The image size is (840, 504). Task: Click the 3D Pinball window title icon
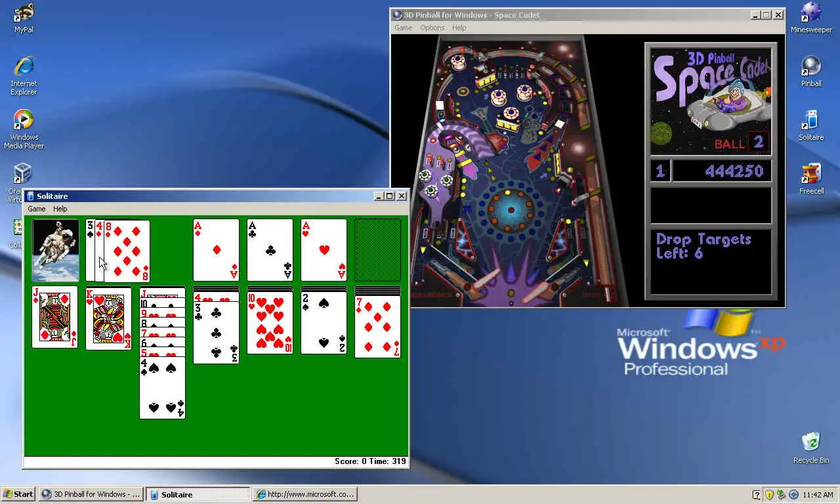pyautogui.click(x=397, y=15)
